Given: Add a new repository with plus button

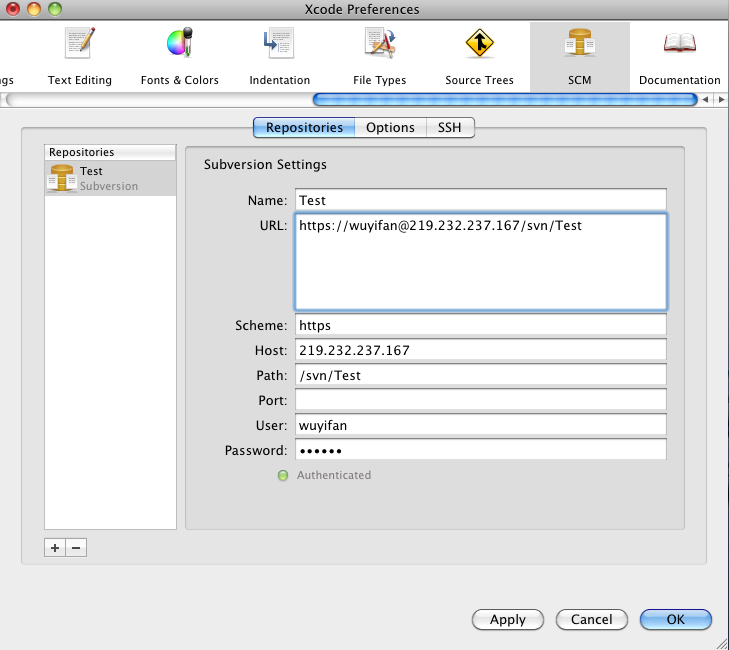Looking at the screenshot, I should [x=55, y=548].
